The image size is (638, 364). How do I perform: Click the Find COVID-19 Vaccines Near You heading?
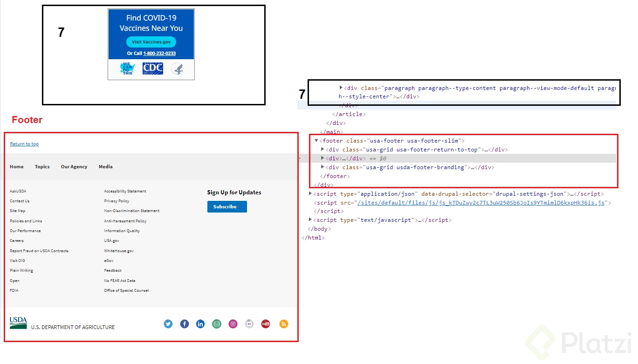click(151, 23)
